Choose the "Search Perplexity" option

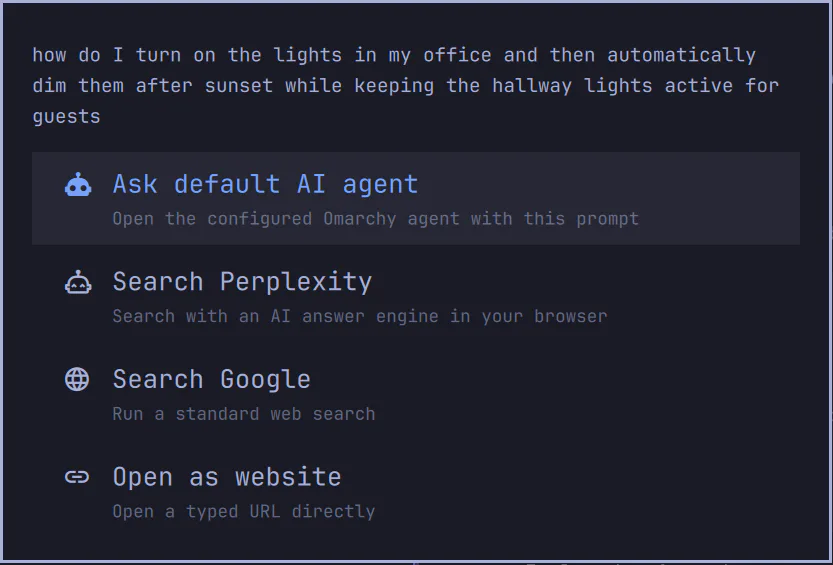pyautogui.click(x=416, y=296)
